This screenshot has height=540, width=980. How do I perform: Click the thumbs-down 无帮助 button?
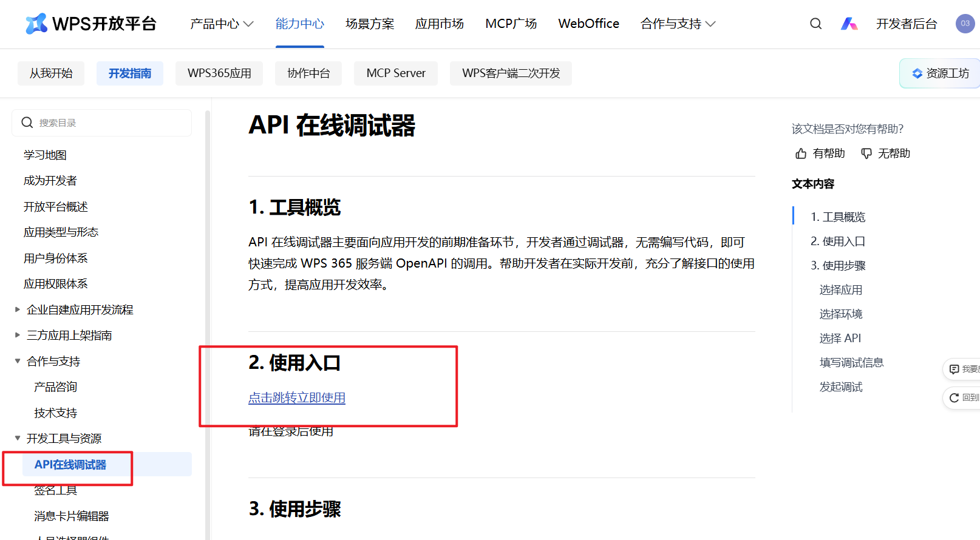886,154
